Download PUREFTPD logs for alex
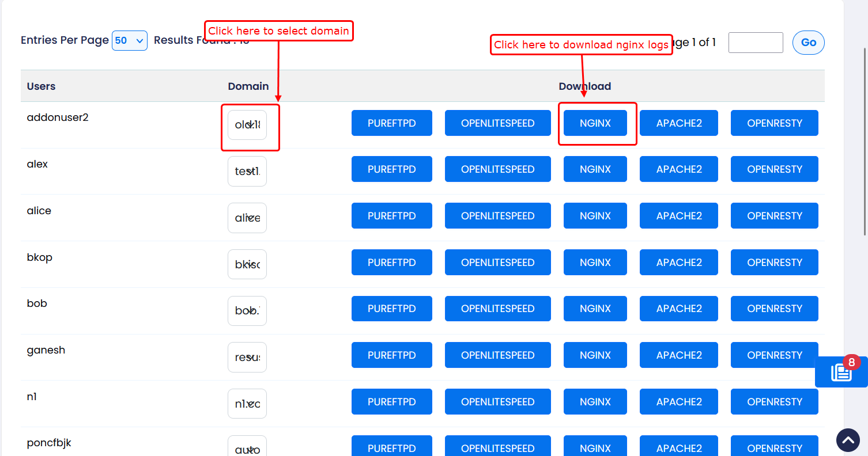Viewport: 868px width, 456px height. coord(391,169)
